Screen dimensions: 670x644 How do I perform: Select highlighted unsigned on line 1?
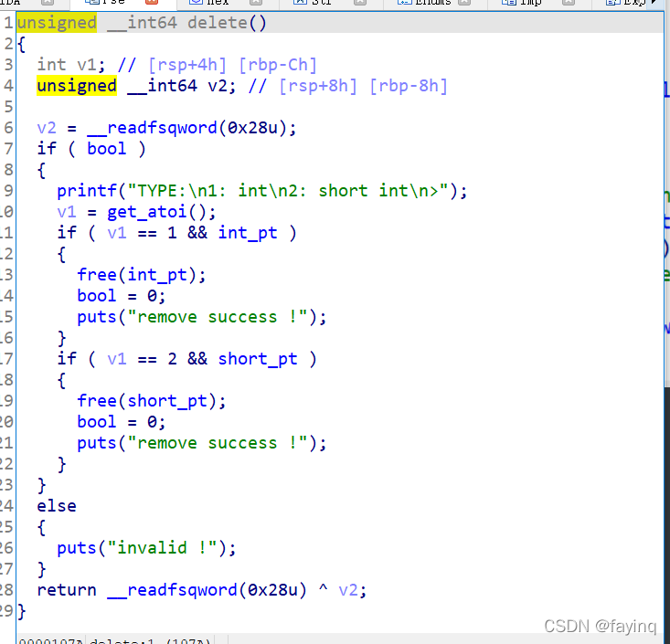tap(57, 23)
